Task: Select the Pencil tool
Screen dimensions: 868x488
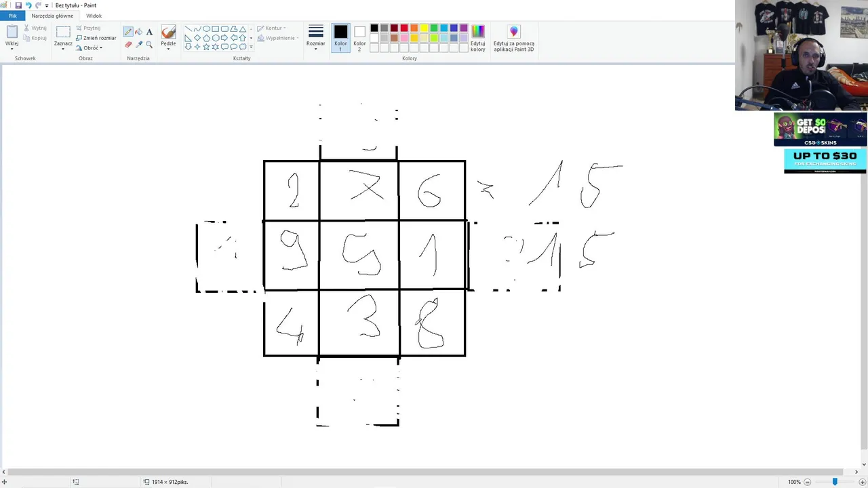Action: [x=128, y=32]
